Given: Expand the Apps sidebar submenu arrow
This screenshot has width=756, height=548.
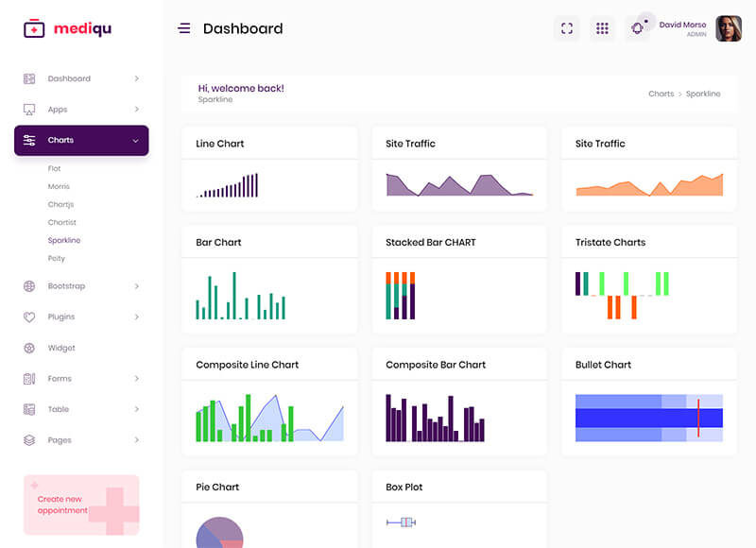Looking at the screenshot, I should [136, 110].
